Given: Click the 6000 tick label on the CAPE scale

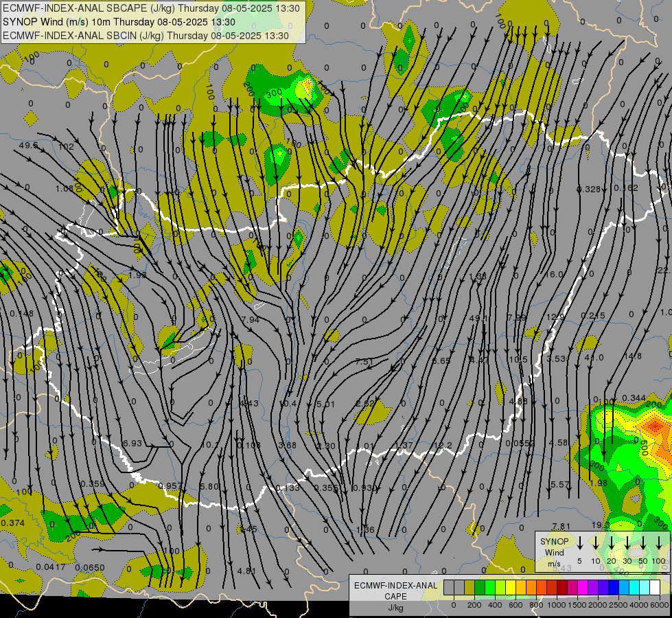Looking at the screenshot, I should click(x=660, y=605).
